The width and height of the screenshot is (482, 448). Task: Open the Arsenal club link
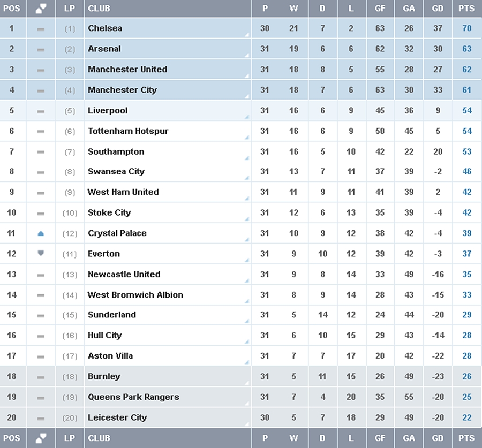[x=104, y=49]
